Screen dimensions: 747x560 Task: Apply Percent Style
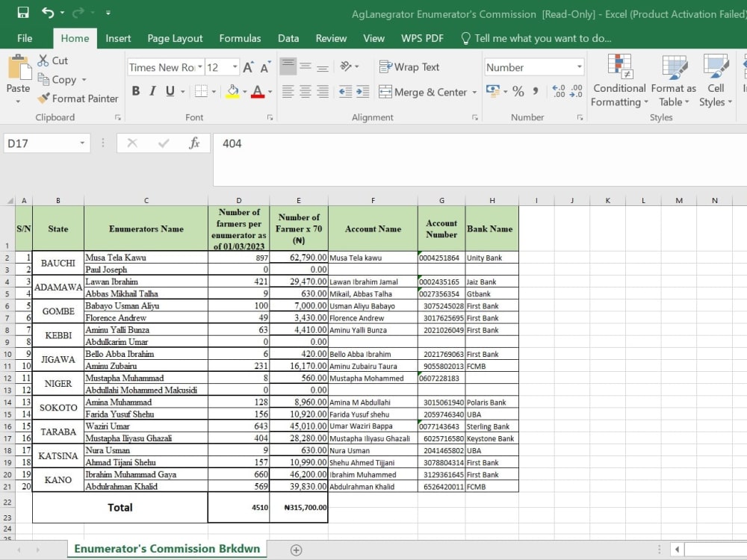[x=518, y=91]
